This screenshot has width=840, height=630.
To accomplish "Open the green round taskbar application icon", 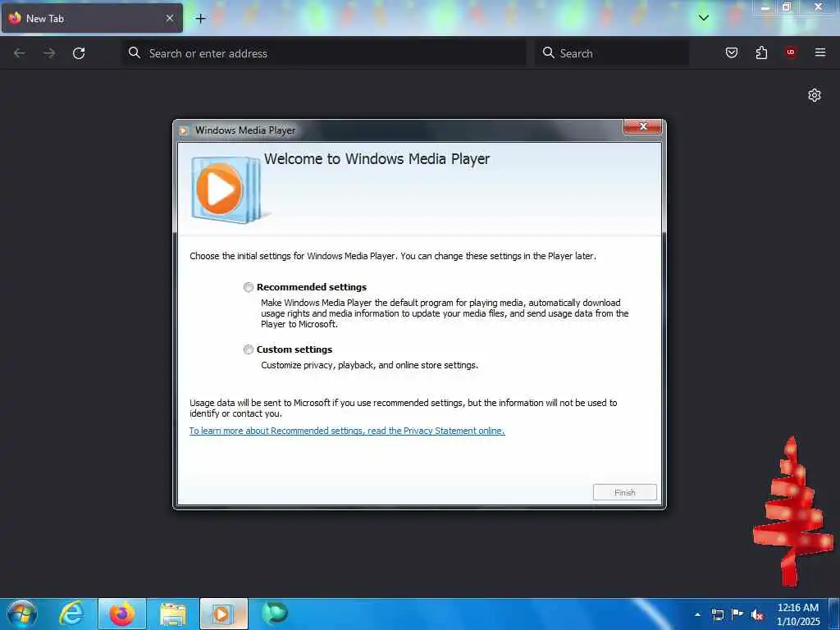I will point(275,614).
